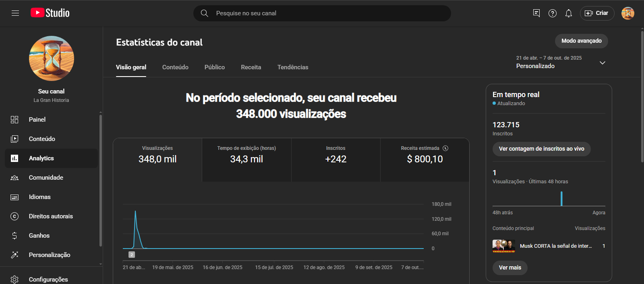The width and height of the screenshot is (644, 284).
Task: Open the Comunidade menu item
Action: 51,178
